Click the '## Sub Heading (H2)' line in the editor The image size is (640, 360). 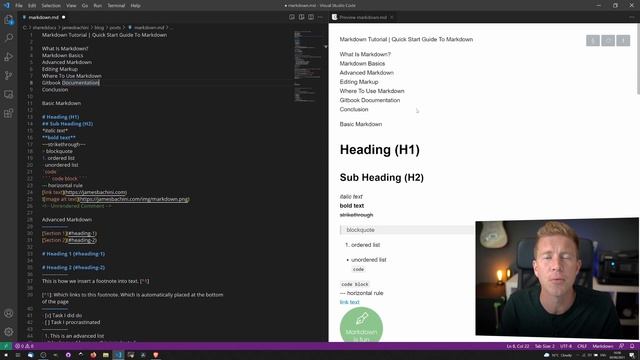click(x=67, y=124)
